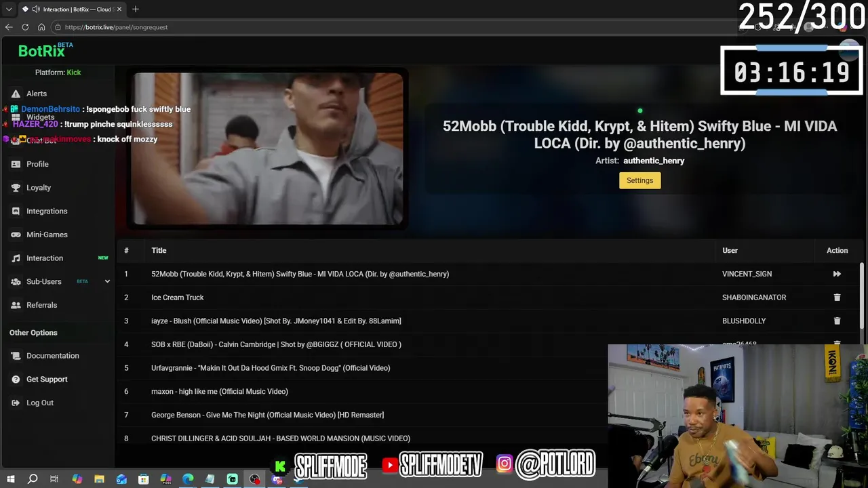Click the Integrations icon
Screen dimensions: 868x488
(16, 211)
